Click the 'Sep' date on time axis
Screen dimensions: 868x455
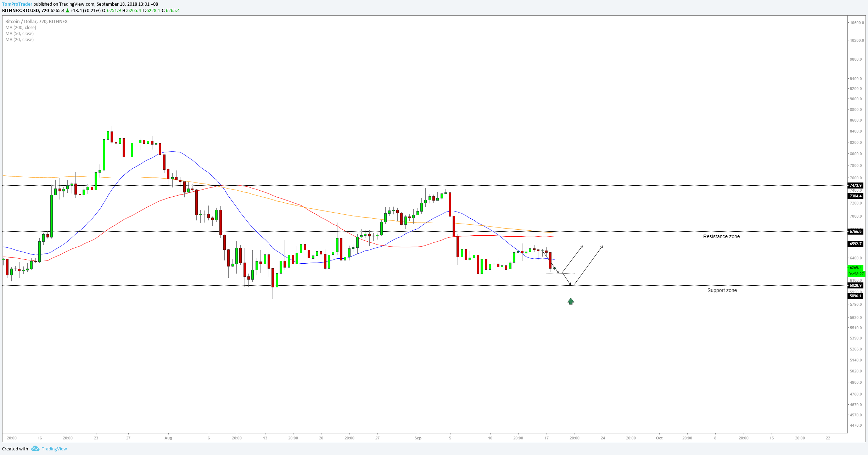(418, 438)
